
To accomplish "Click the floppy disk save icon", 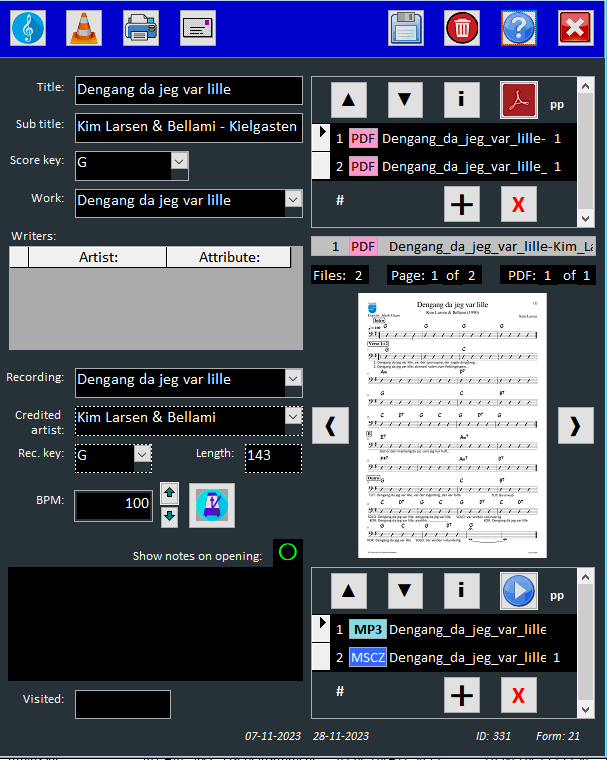I will click(x=406, y=28).
